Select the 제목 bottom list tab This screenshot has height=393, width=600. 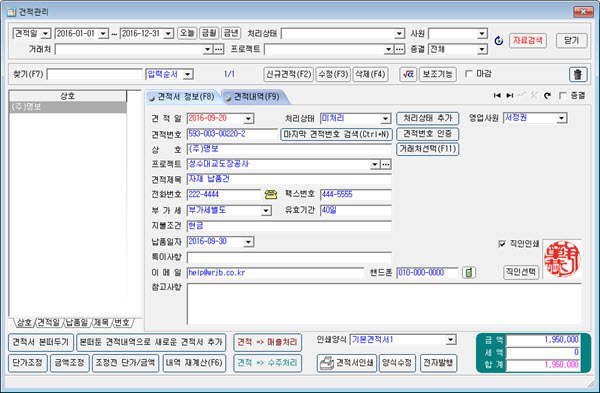coord(101,323)
